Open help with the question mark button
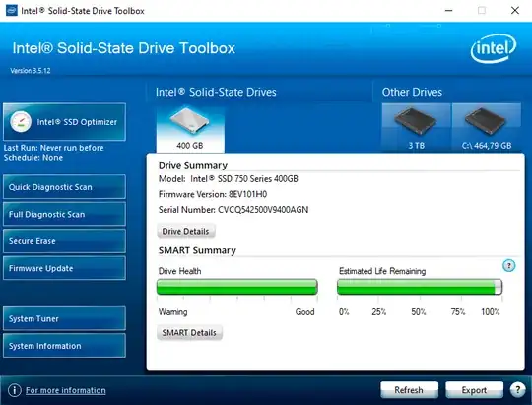 point(517,390)
